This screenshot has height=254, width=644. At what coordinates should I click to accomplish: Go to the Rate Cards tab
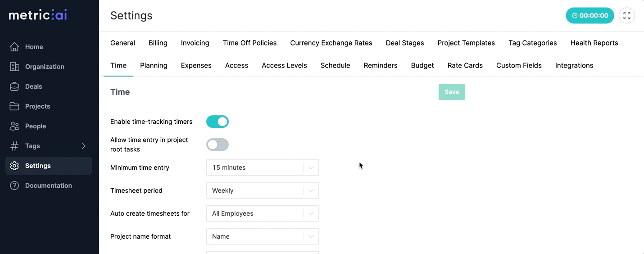(465, 65)
